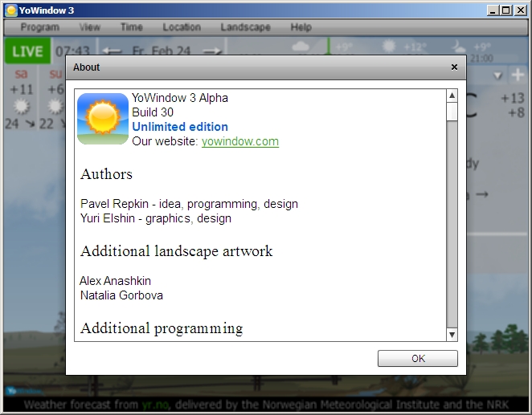Open the Time menu
The width and height of the screenshot is (532, 415).
tap(132, 27)
